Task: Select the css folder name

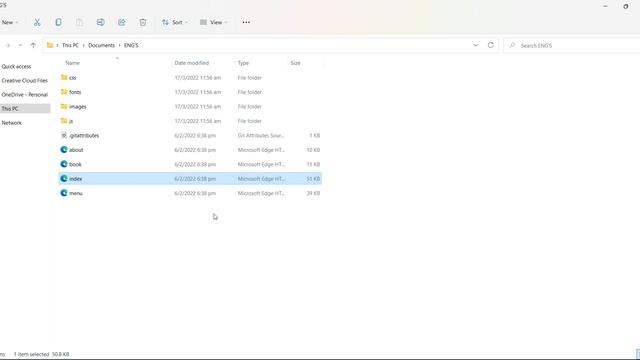Action: (x=73, y=78)
